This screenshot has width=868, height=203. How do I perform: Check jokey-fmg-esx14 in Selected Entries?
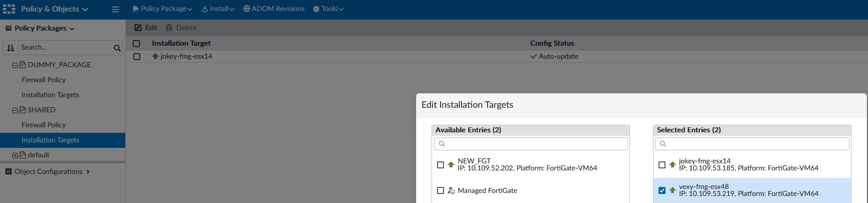pyautogui.click(x=662, y=165)
